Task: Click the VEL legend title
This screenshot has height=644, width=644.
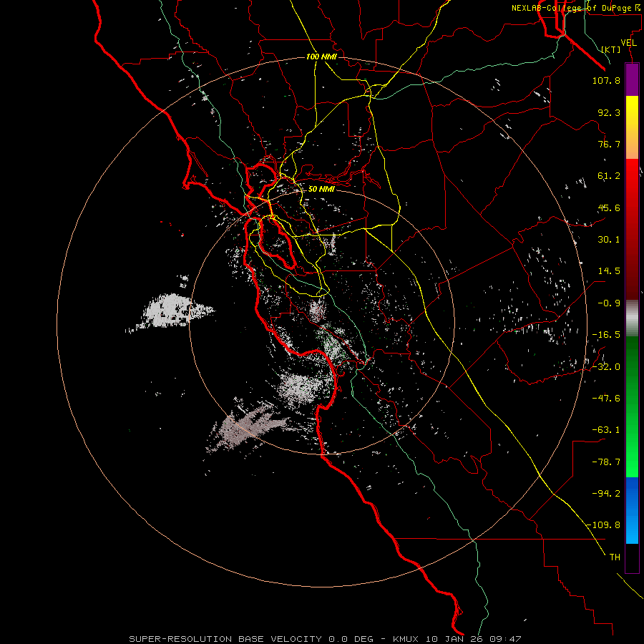Action: click(x=628, y=43)
